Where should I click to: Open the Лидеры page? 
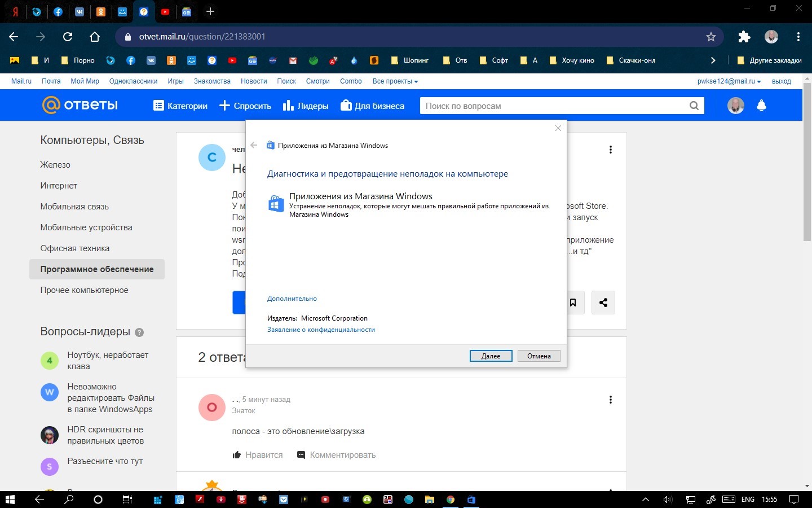(306, 106)
